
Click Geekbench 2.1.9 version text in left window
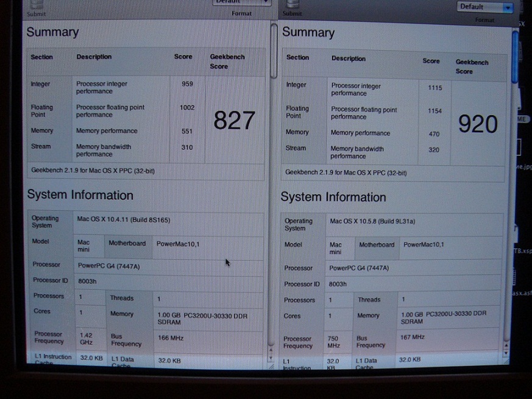point(93,171)
